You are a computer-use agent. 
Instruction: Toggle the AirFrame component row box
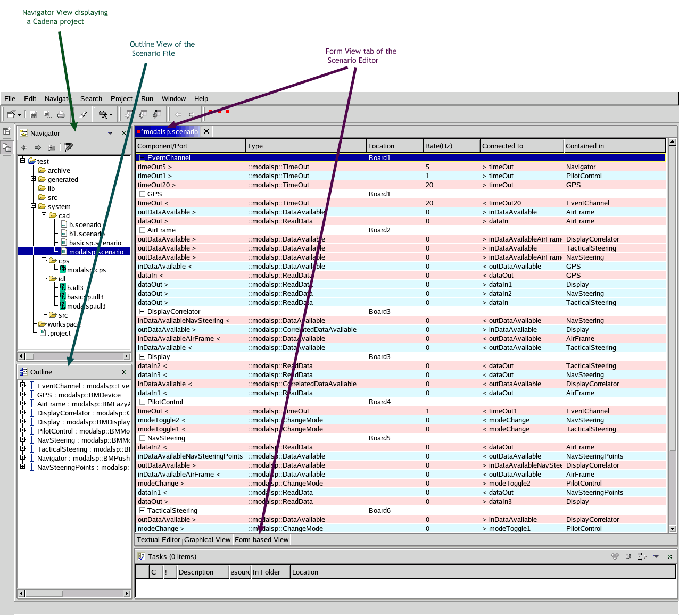pos(142,230)
